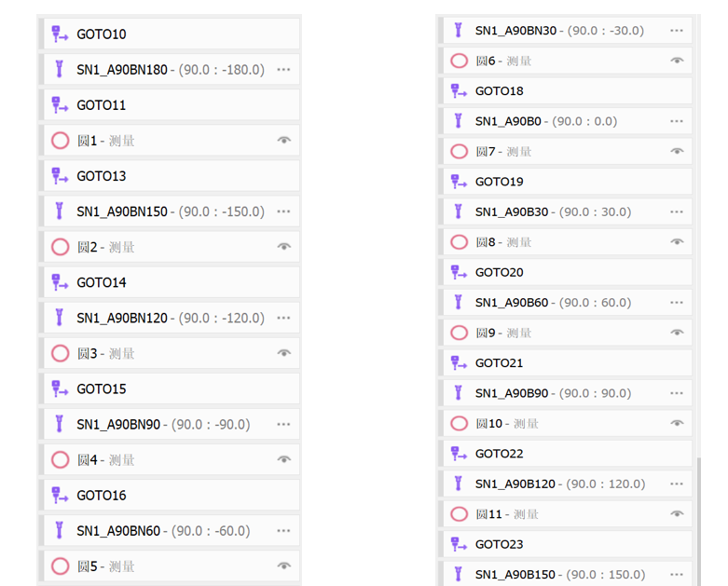The width and height of the screenshot is (728, 586).
Task: Click the probe icon beside SN1_A90BN120
Action: (60, 318)
